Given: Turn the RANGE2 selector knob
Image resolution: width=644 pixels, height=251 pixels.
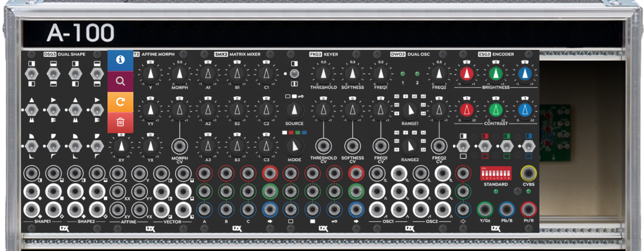Looking at the screenshot, I should click(x=410, y=146).
